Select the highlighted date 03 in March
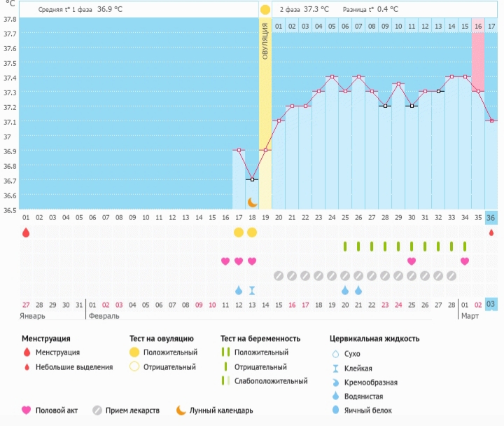Viewport: 504px width, 426px height. 491,304
